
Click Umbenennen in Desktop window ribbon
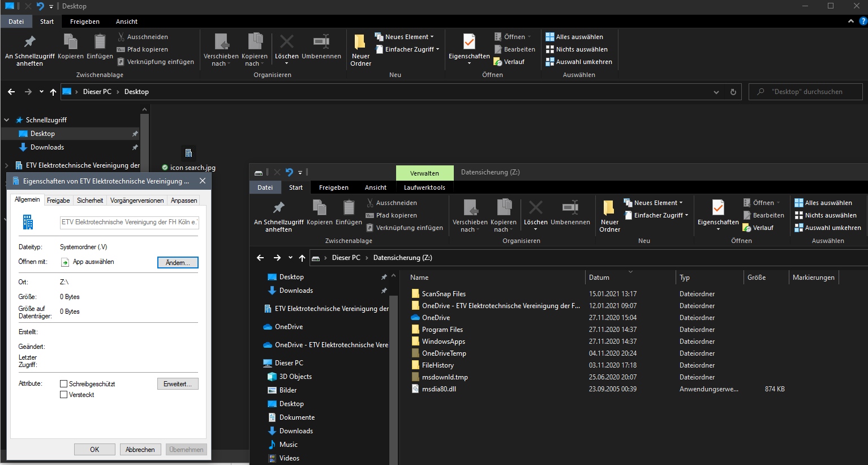(321, 46)
